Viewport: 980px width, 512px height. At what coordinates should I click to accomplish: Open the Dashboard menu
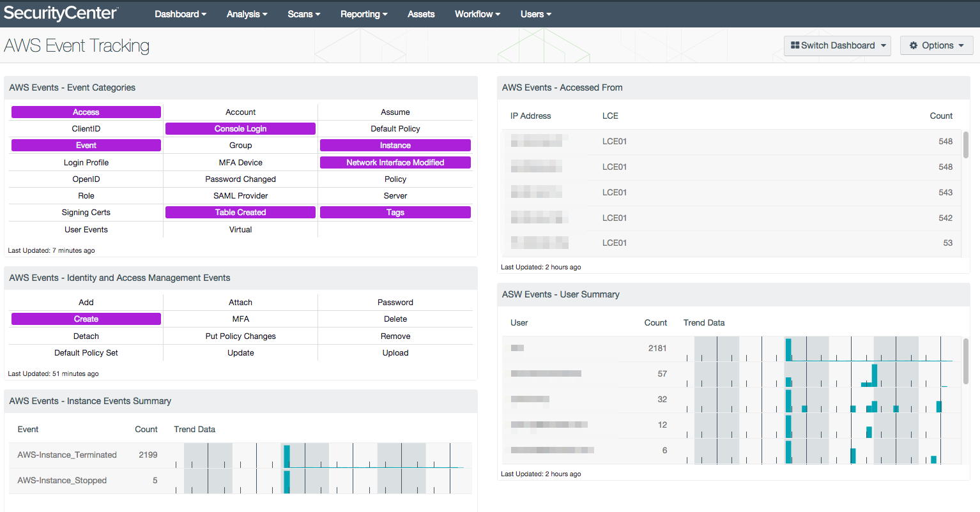pyautogui.click(x=180, y=14)
